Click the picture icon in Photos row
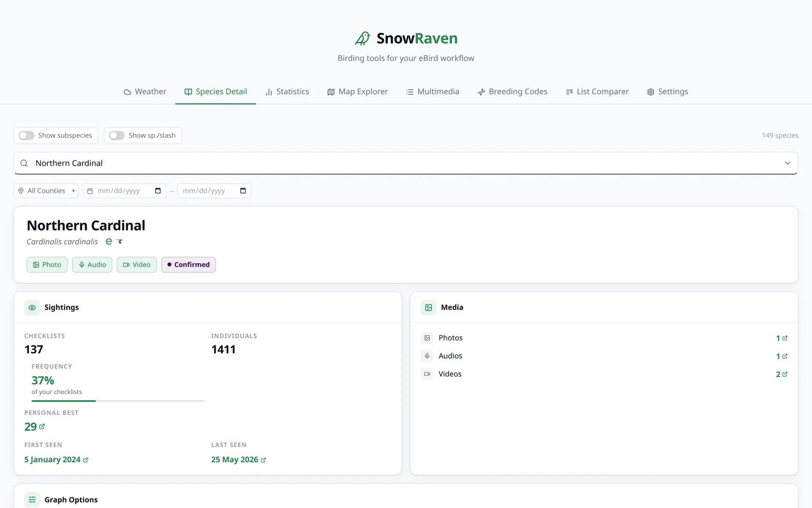 (x=427, y=338)
